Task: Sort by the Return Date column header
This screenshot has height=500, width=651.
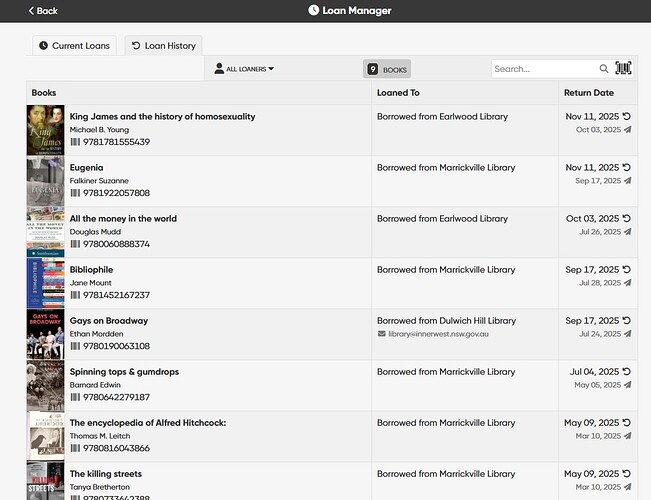Action: coord(589,93)
